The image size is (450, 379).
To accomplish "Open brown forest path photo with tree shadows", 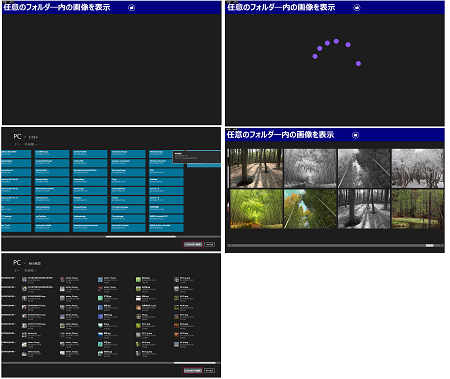I will coord(256,168).
